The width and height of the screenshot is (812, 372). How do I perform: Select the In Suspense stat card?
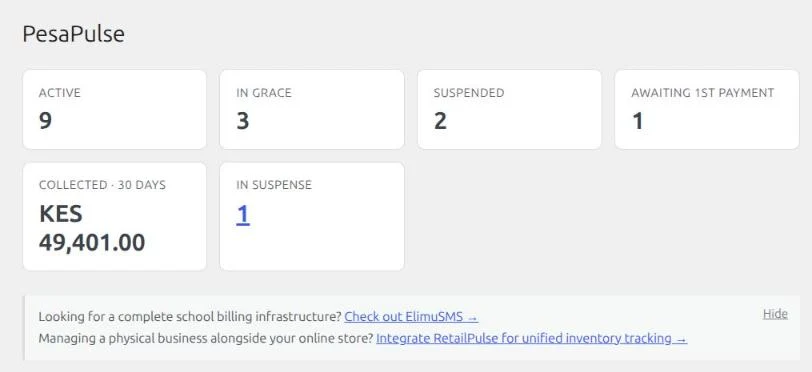click(x=312, y=216)
